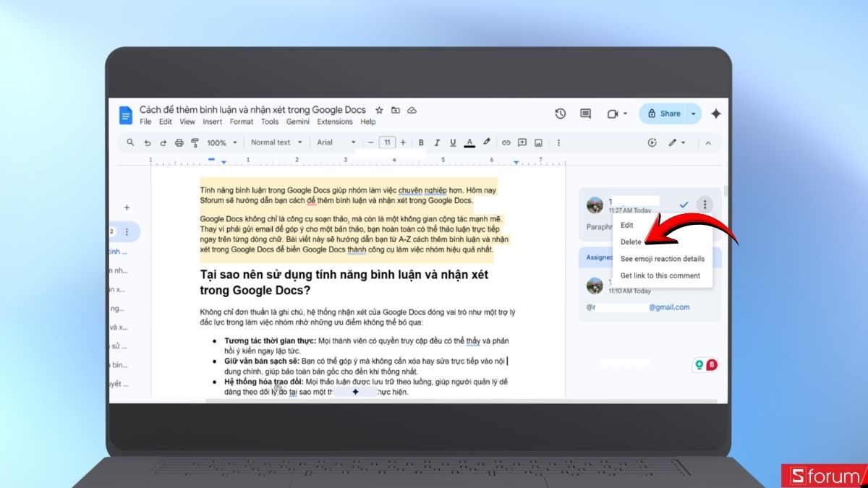Screen dimensions: 868x488
Task: Open the Extensions menu
Action: [335, 122]
